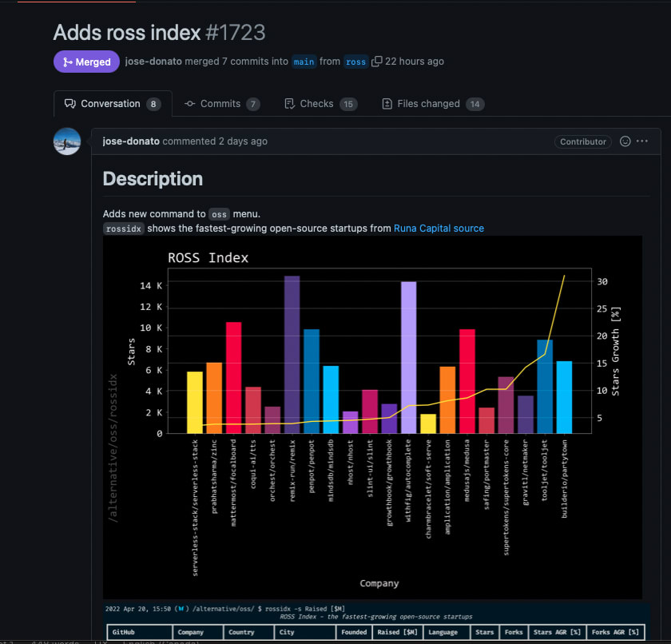Click jose-donato in merge header

point(153,62)
